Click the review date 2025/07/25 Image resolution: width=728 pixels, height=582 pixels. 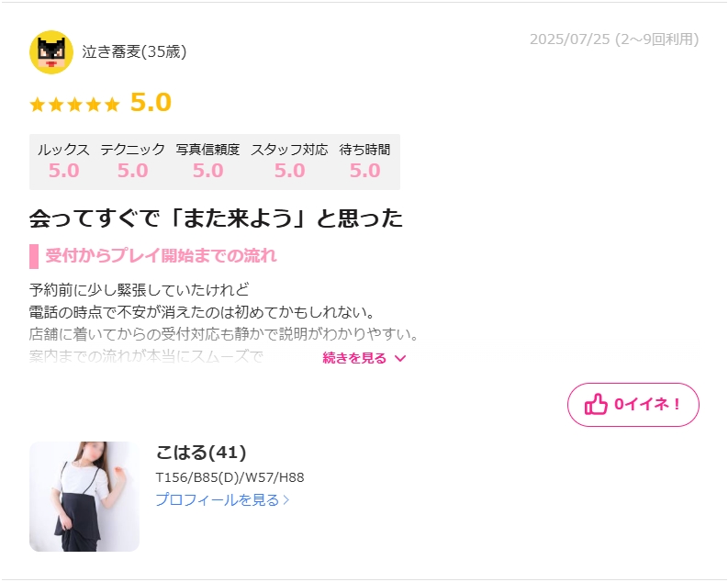pyautogui.click(x=570, y=39)
